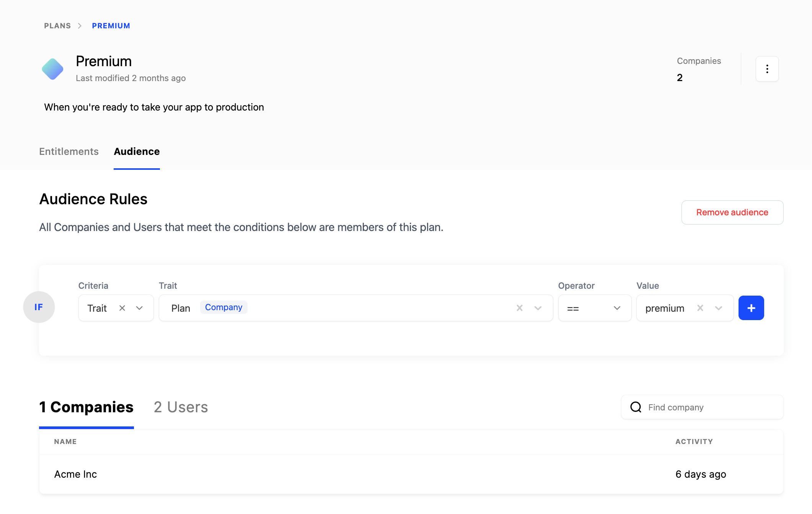Click the Remove audience button
The width and height of the screenshot is (812, 514).
pyautogui.click(x=732, y=212)
